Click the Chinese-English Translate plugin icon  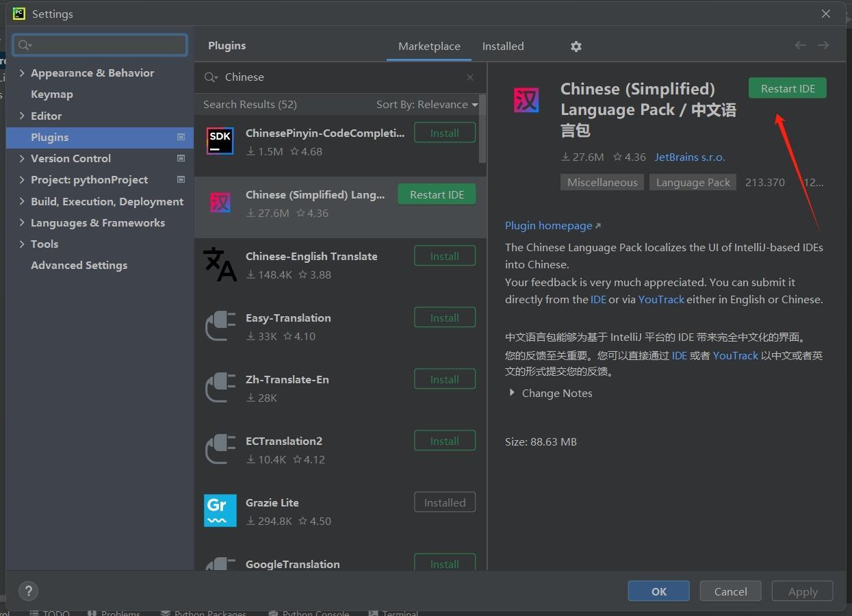click(220, 264)
